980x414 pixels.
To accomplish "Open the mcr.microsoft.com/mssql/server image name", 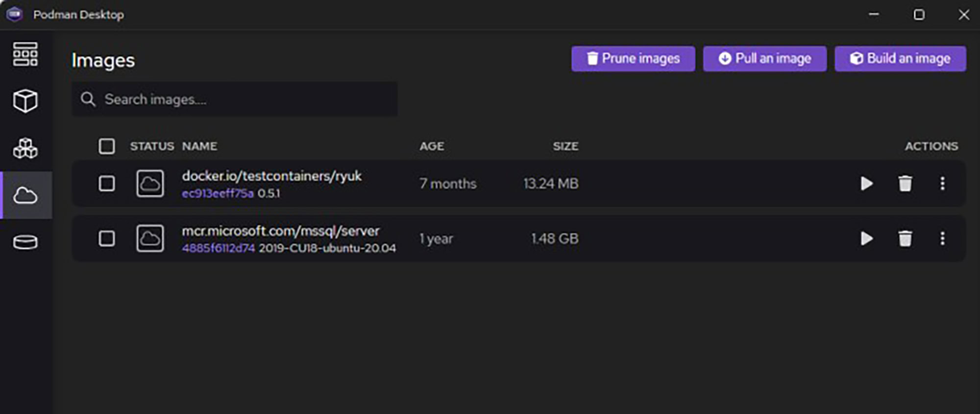I will (281, 231).
